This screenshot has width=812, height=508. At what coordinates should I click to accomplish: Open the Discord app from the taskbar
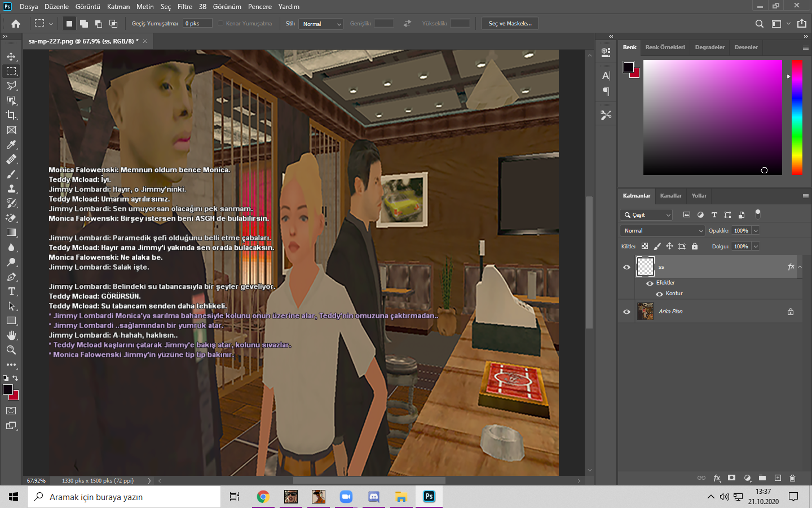(x=373, y=497)
